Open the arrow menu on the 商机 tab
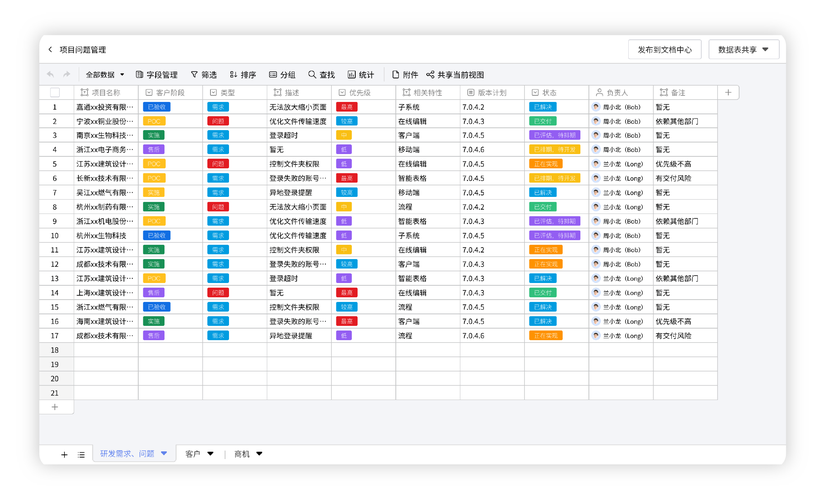 point(259,454)
